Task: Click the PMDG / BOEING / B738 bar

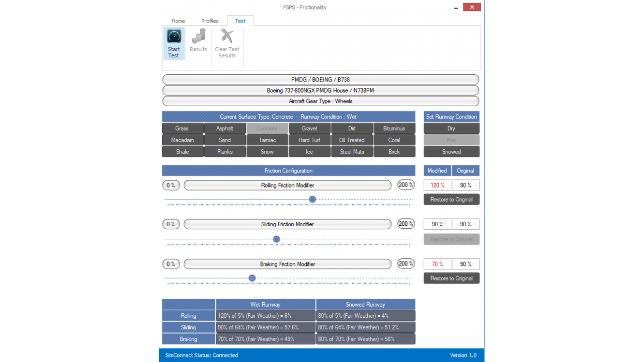Action: [x=320, y=79]
